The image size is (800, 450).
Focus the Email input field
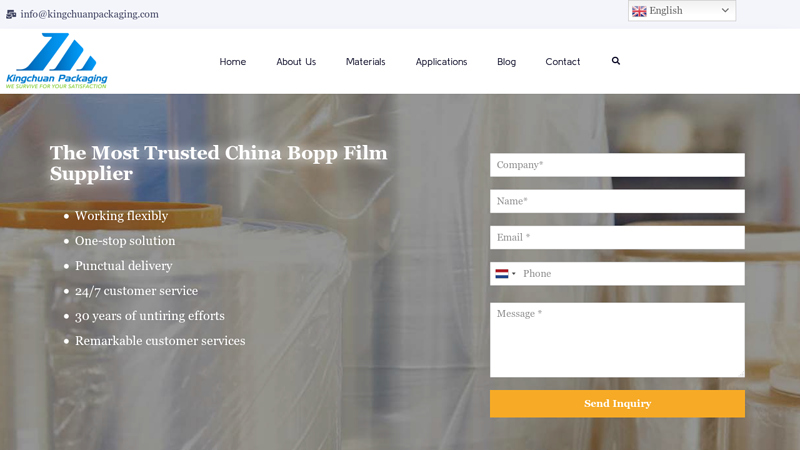coord(617,237)
